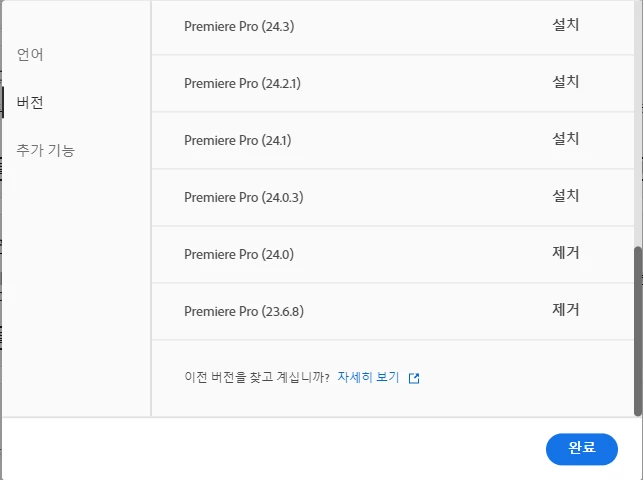Image resolution: width=643 pixels, height=480 pixels.
Task: Open the 자세히 보기 link
Action: pyautogui.click(x=368, y=378)
